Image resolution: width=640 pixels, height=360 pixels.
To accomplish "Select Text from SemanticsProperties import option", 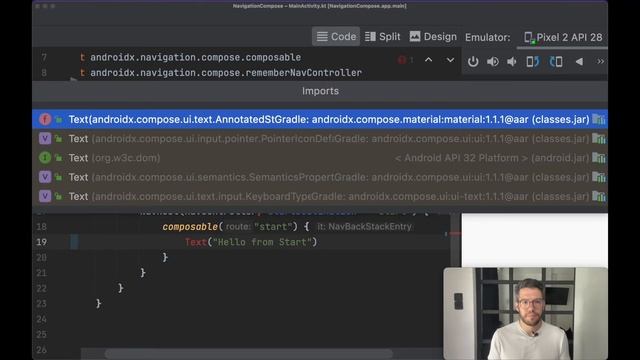I will (x=320, y=177).
